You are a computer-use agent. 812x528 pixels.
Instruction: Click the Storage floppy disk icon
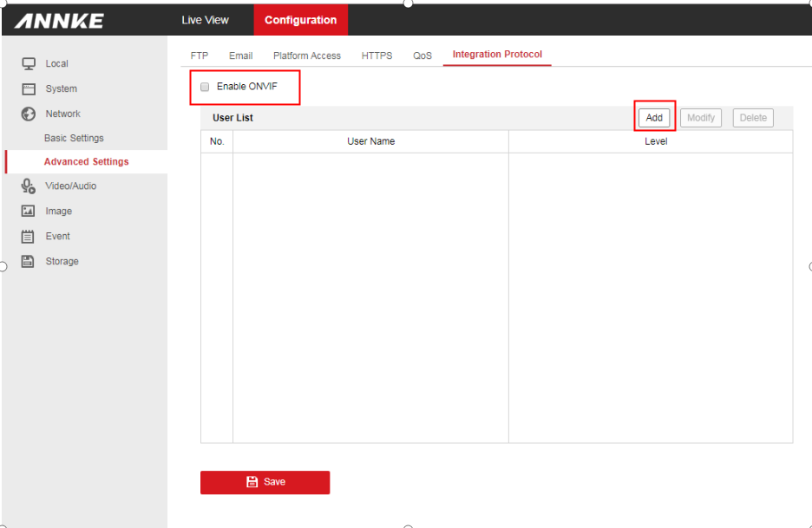(x=28, y=262)
